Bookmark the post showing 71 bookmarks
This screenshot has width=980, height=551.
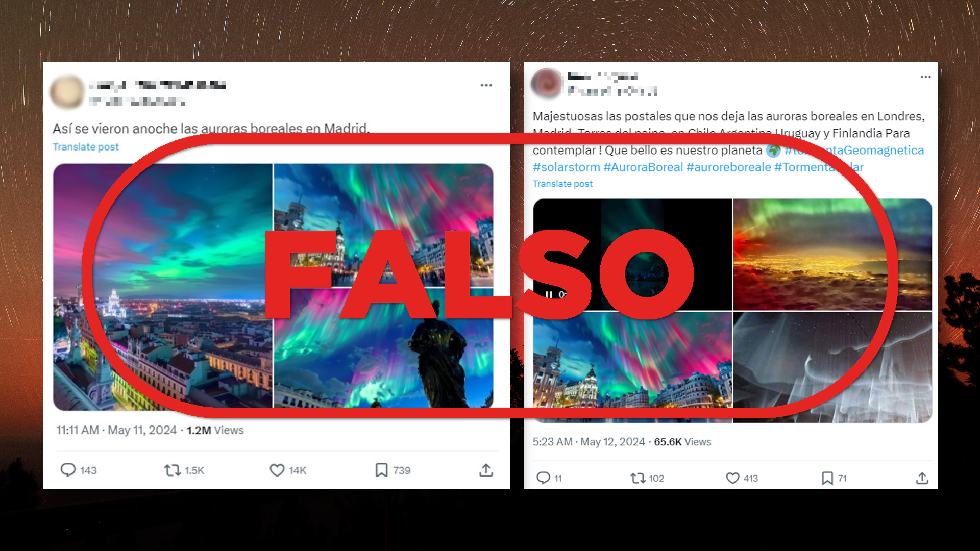827,478
